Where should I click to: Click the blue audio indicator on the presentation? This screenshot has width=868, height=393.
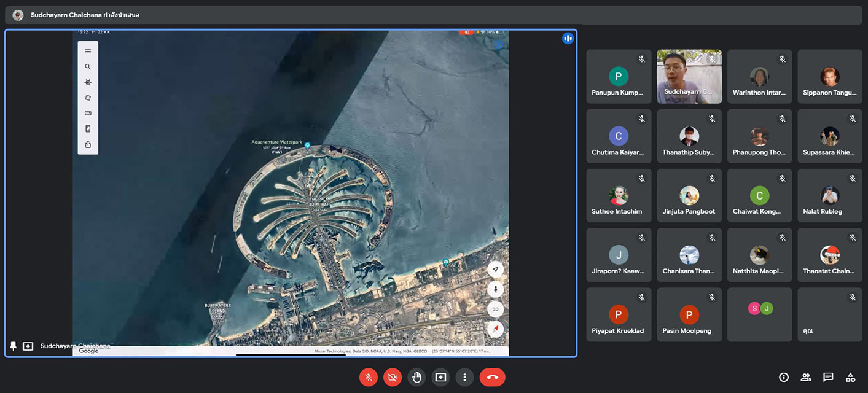pos(568,39)
